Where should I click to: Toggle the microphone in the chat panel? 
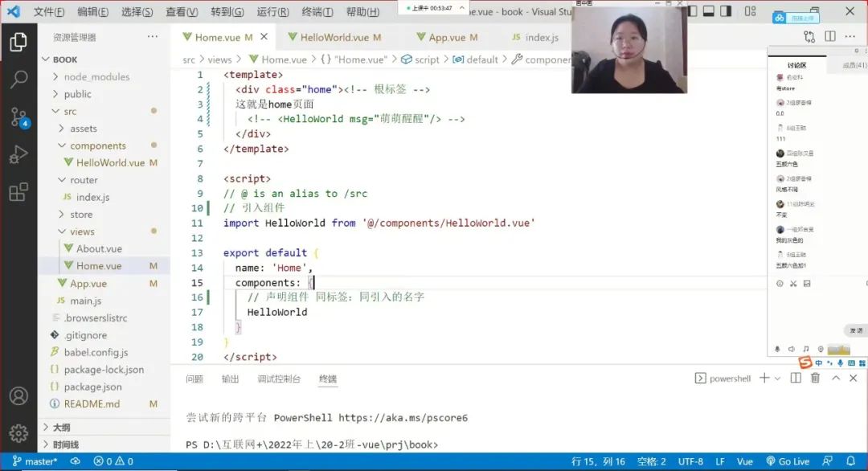click(x=777, y=349)
